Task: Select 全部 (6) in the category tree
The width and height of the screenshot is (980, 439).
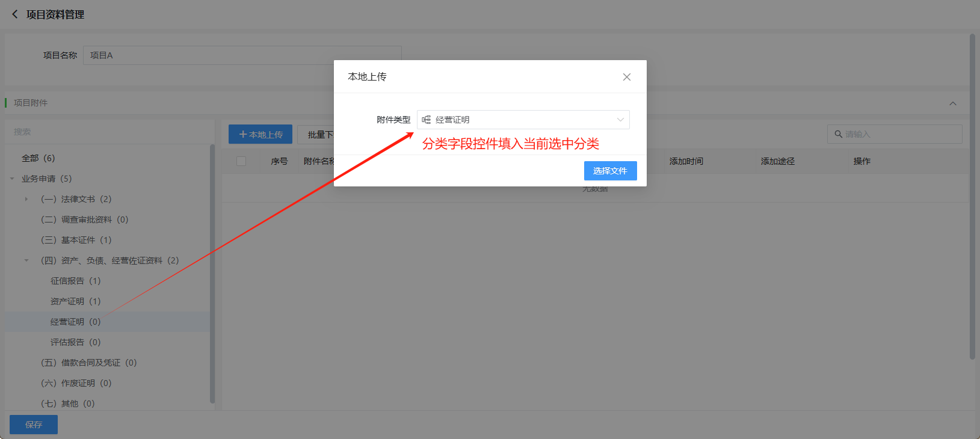Action: pyautogui.click(x=38, y=158)
